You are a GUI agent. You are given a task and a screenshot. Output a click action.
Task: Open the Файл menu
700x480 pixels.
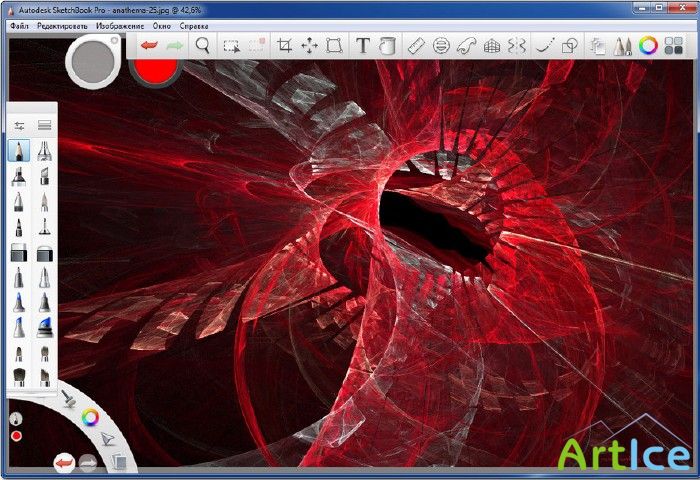(19, 26)
